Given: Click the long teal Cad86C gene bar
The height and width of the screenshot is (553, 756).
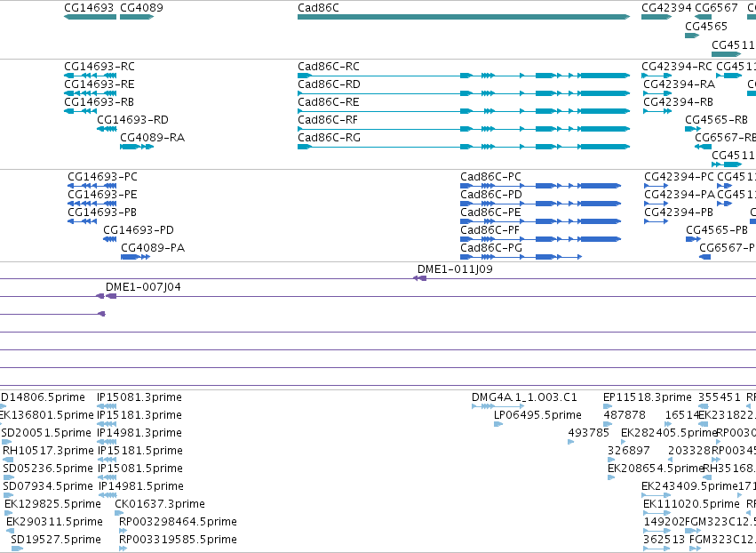Looking at the screenshot, I should (x=464, y=17).
